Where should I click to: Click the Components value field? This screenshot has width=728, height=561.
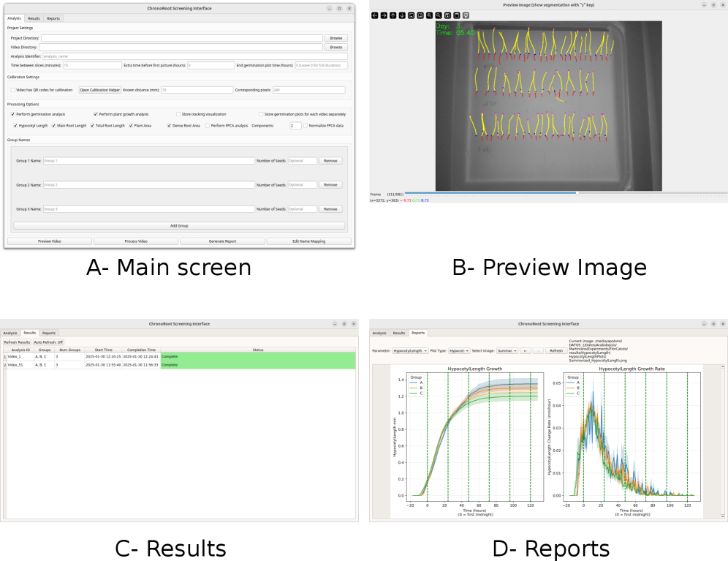295,126
